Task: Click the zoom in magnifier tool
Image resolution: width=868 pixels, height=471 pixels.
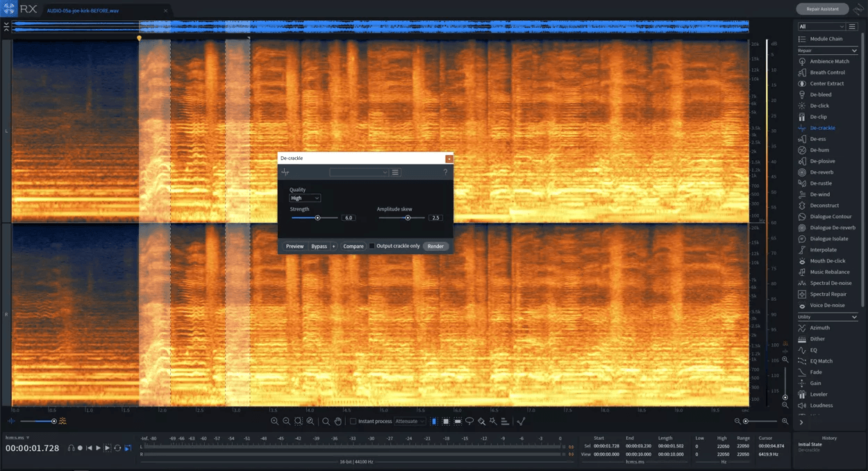Action: [274, 421]
